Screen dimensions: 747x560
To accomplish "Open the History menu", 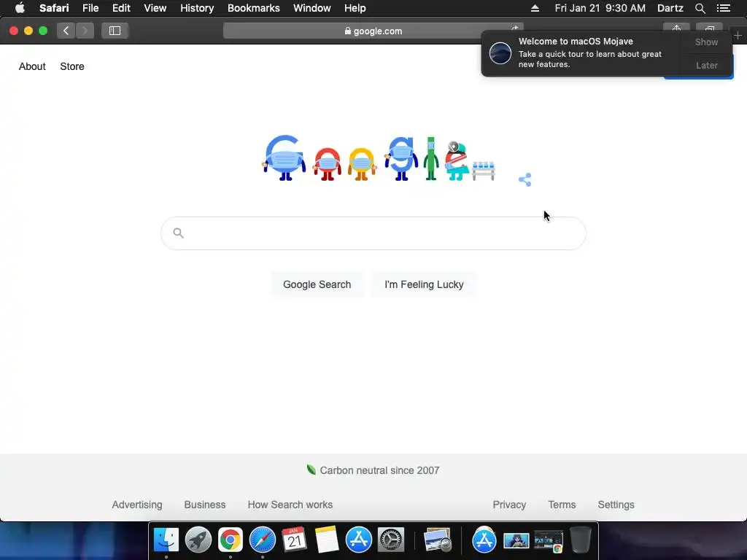I will coord(197,8).
